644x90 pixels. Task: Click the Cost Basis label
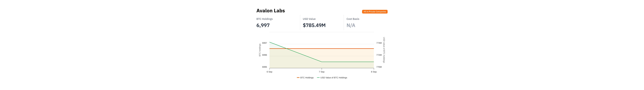tap(353, 19)
